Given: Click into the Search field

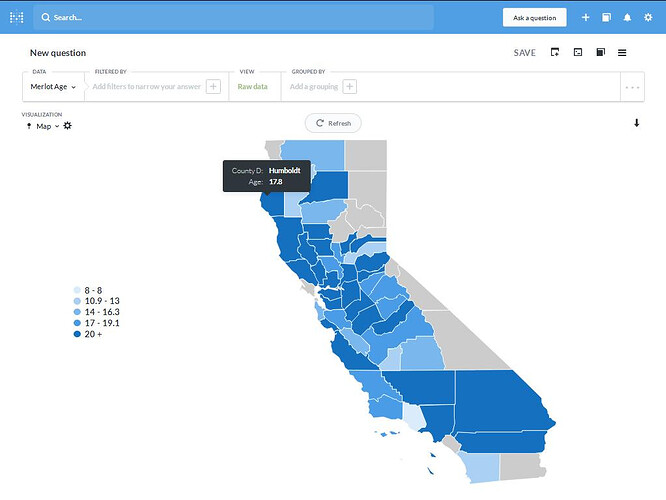Looking at the screenshot, I should pos(233,17).
